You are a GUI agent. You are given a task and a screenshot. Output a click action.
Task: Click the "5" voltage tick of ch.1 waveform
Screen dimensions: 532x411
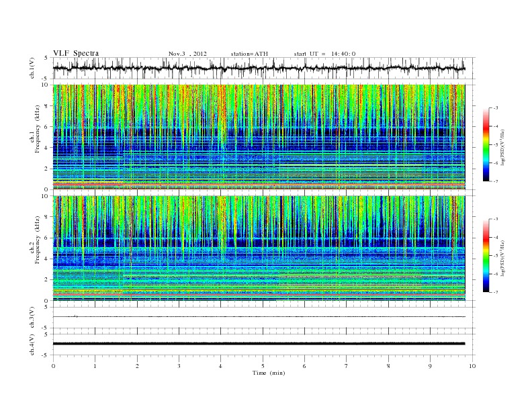click(46, 58)
